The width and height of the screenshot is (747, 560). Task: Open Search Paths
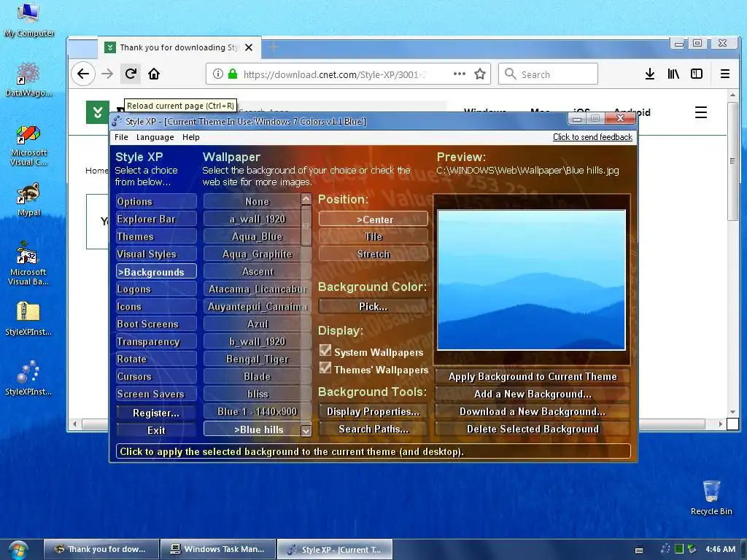click(373, 429)
